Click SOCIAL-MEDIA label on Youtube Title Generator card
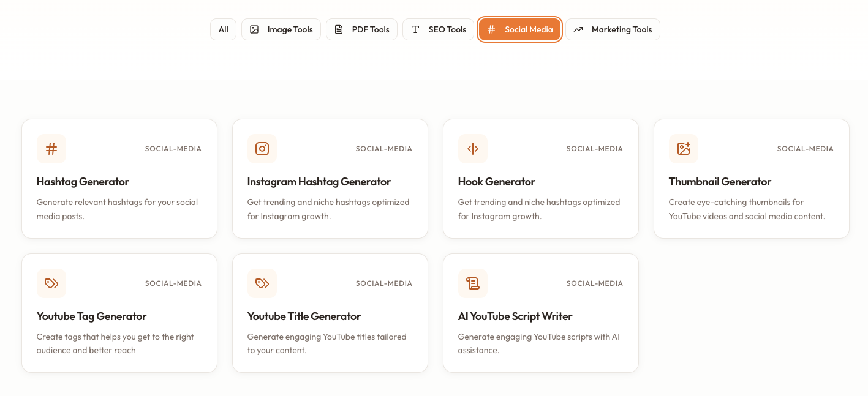The height and width of the screenshot is (396, 868). [384, 283]
